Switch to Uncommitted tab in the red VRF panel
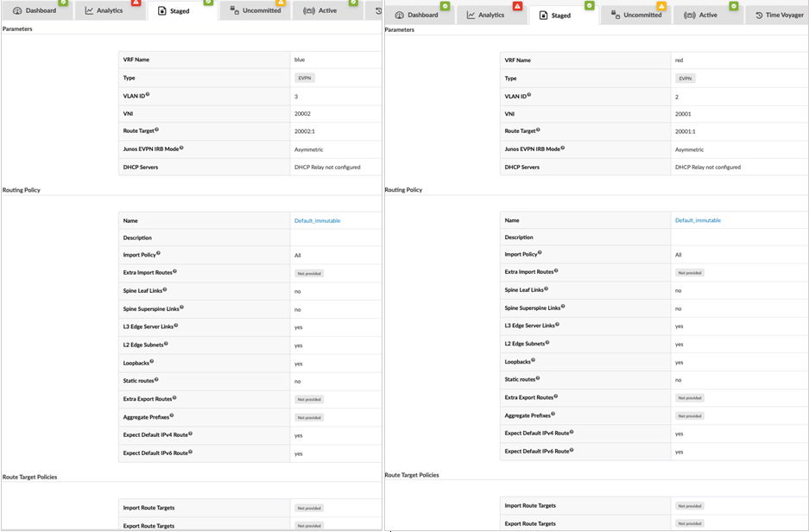 636,15
